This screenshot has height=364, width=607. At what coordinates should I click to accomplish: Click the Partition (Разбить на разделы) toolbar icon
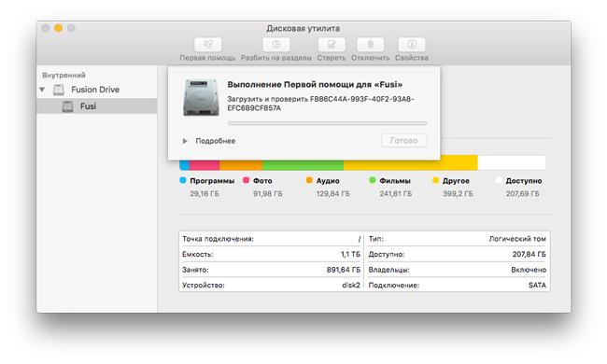(276, 45)
